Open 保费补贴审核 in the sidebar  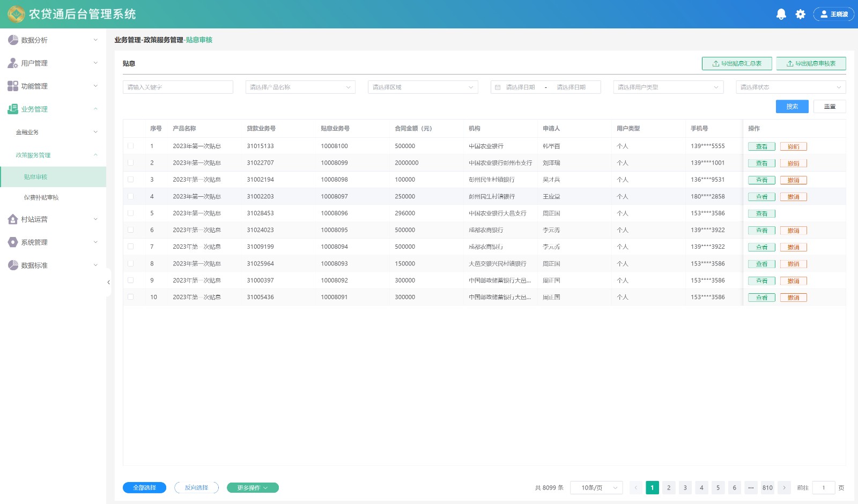[x=41, y=198]
